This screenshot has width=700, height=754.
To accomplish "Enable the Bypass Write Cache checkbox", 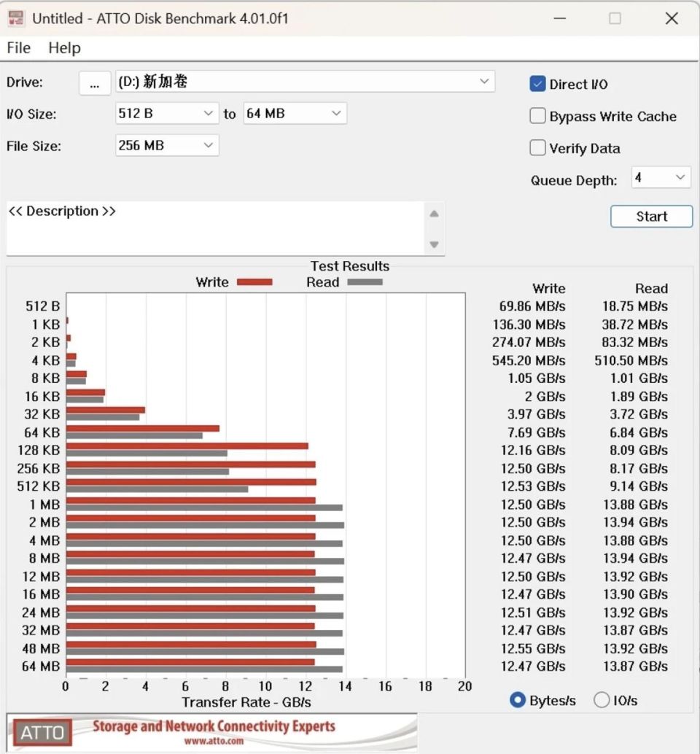I will tap(537, 116).
